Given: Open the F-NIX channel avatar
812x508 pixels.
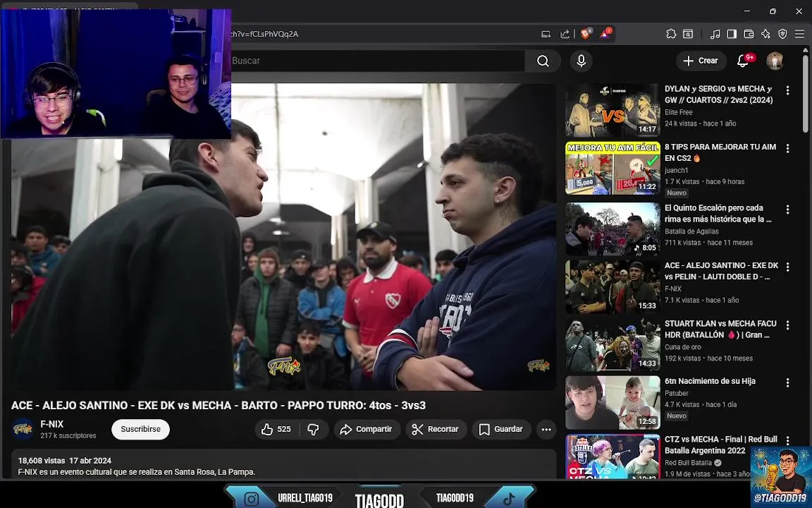Looking at the screenshot, I should click(x=23, y=429).
